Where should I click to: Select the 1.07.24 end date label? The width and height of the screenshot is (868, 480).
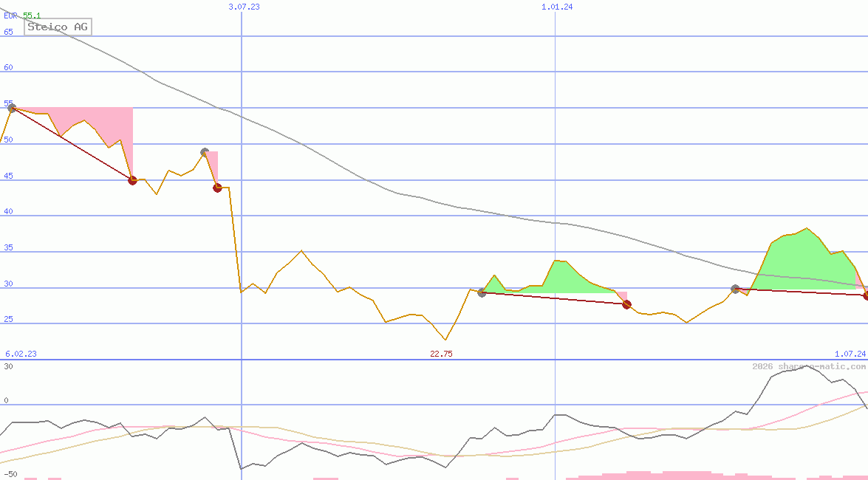(850, 354)
